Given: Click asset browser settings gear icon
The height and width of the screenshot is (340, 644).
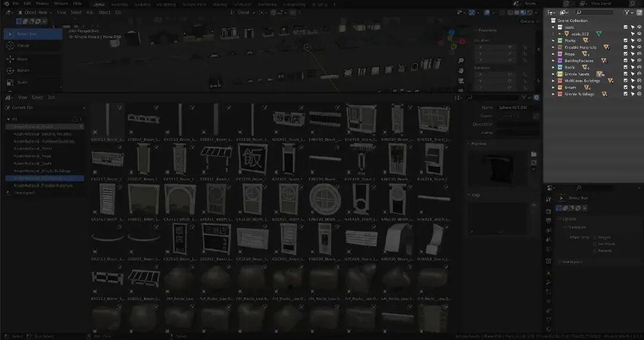Looking at the screenshot, I should click(536, 98).
